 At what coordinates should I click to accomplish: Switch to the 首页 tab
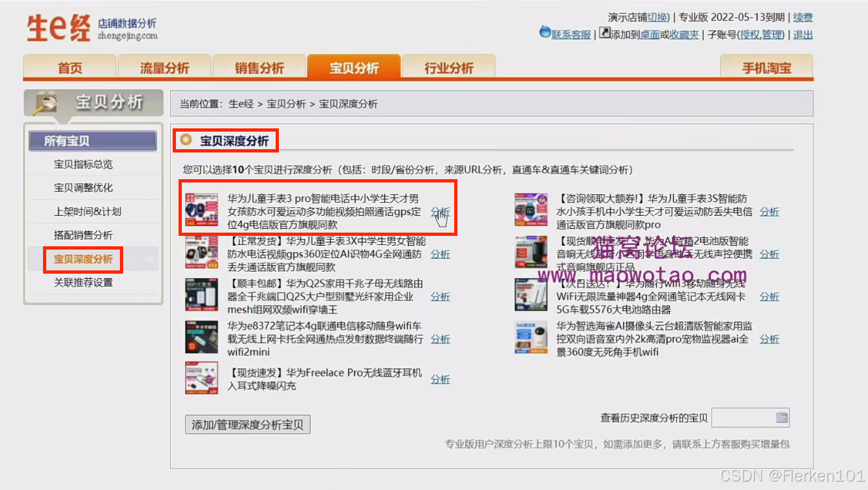tap(70, 68)
